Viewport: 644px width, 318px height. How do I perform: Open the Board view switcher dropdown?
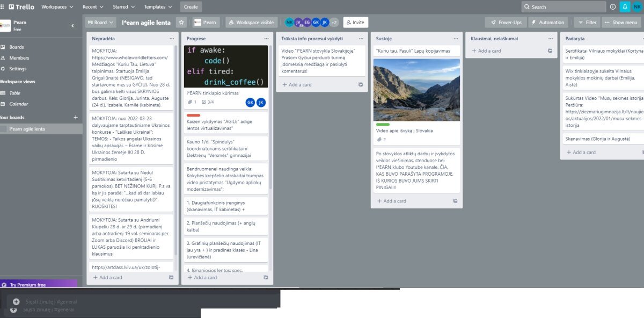pyautogui.click(x=100, y=23)
